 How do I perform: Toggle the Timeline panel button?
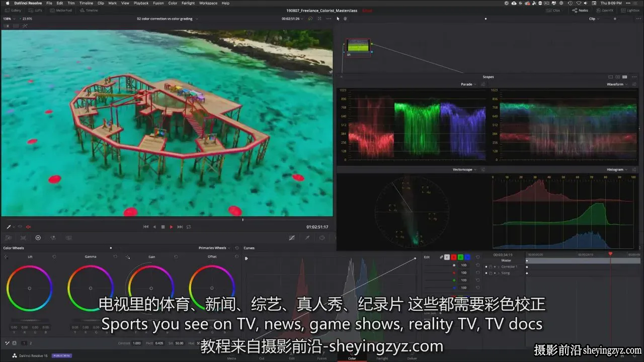pyautogui.click(x=89, y=10)
